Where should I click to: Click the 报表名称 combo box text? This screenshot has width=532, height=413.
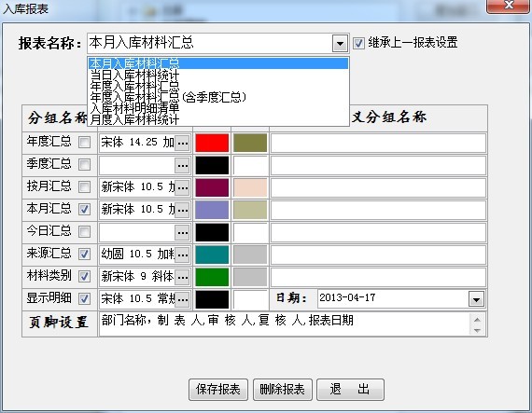pyautogui.click(x=209, y=44)
